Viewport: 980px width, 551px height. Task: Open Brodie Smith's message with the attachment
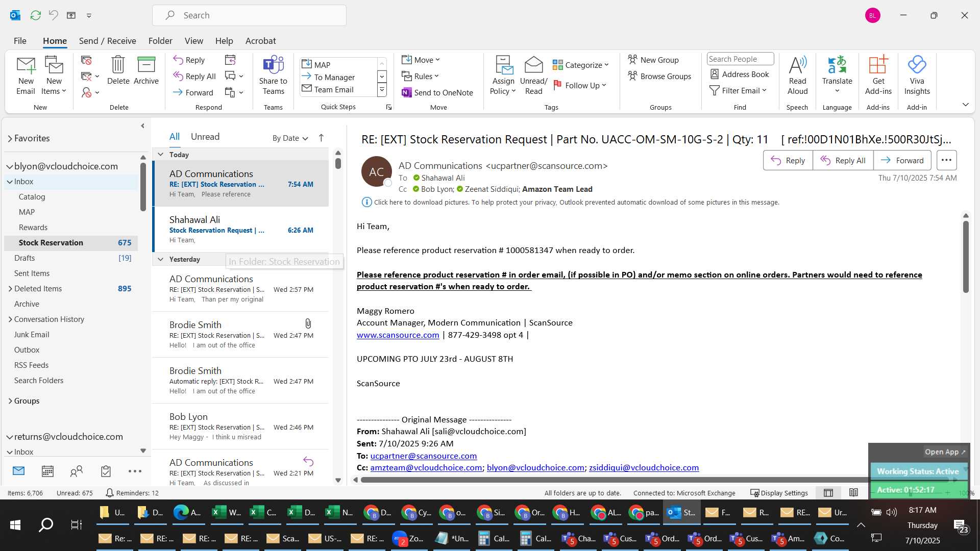point(241,334)
